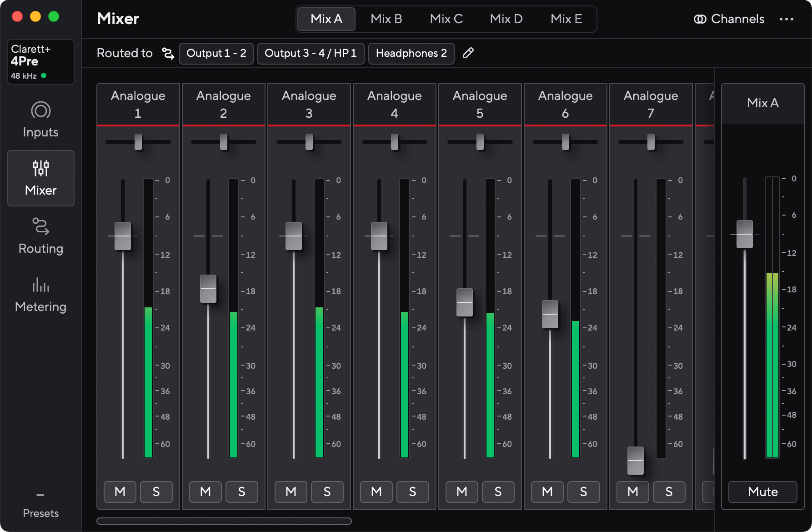Mute Analogue 3 channel

click(291, 492)
